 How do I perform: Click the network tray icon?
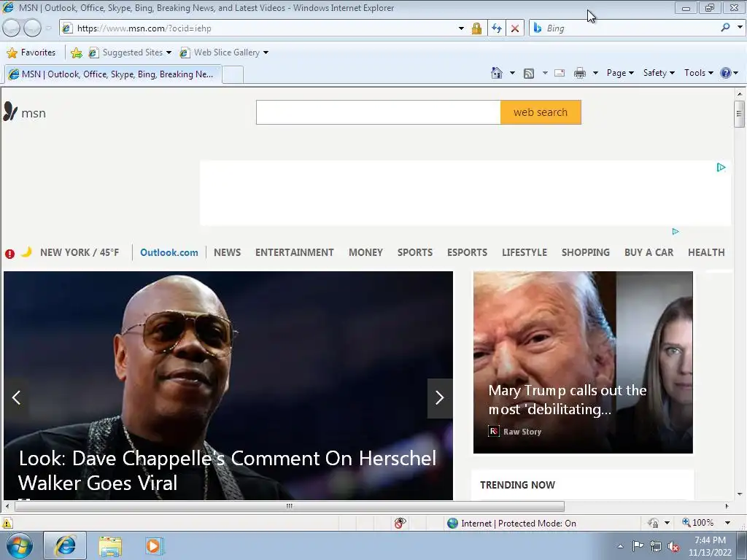pos(656,546)
